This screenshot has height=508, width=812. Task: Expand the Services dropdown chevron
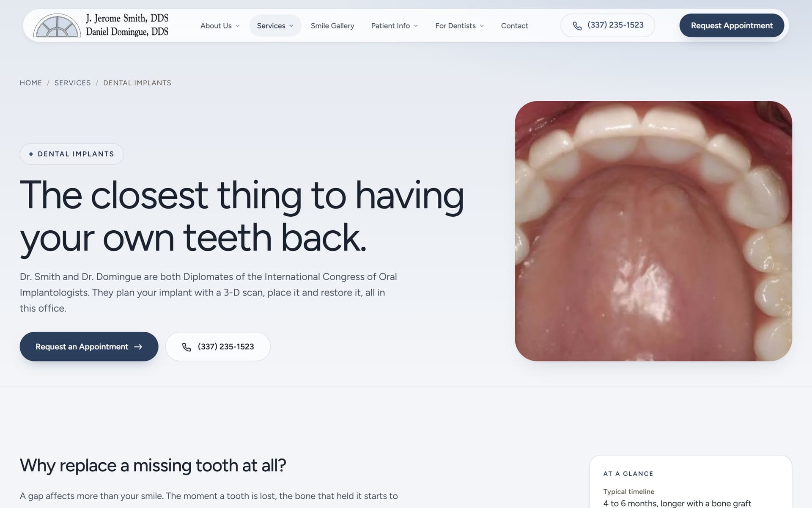point(291,26)
